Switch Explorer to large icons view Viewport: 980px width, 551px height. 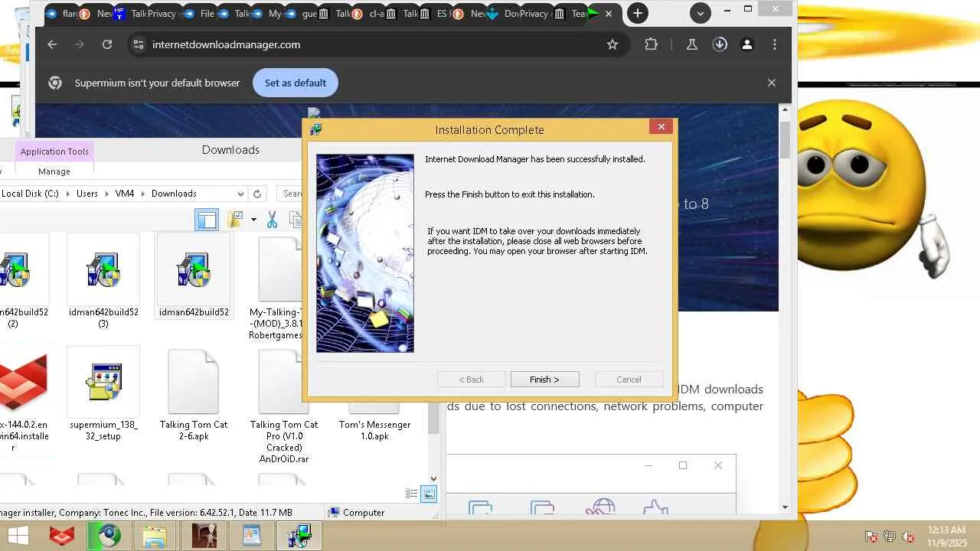pyautogui.click(x=430, y=494)
